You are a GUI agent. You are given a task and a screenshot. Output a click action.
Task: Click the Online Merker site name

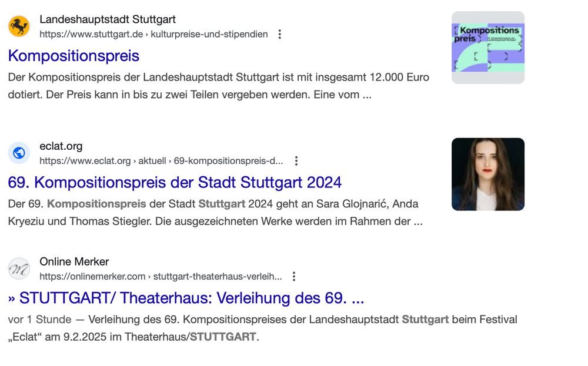74,261
